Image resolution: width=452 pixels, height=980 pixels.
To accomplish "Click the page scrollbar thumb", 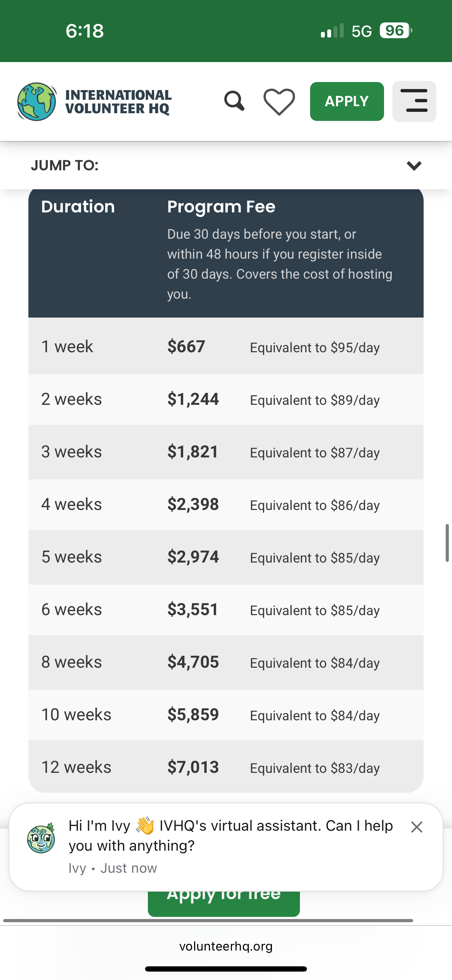I will coord(447,543).
